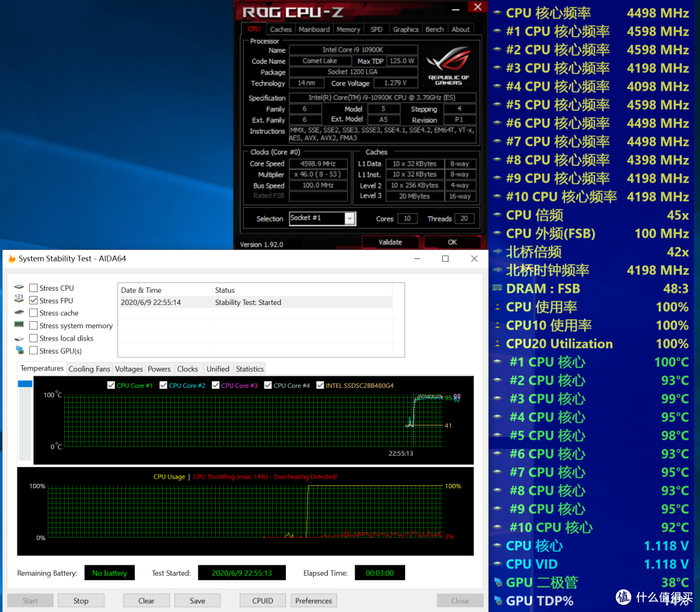Click the Validate button in CPU-Z

tap(390, 242)
